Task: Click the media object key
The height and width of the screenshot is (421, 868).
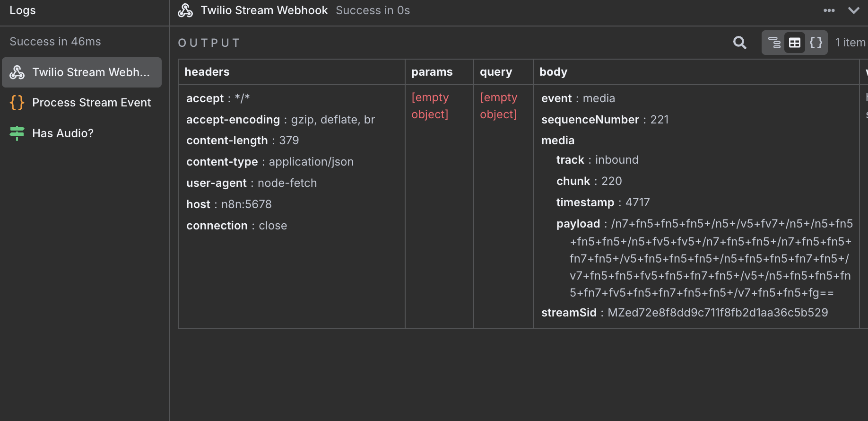Action: point(558,140)
